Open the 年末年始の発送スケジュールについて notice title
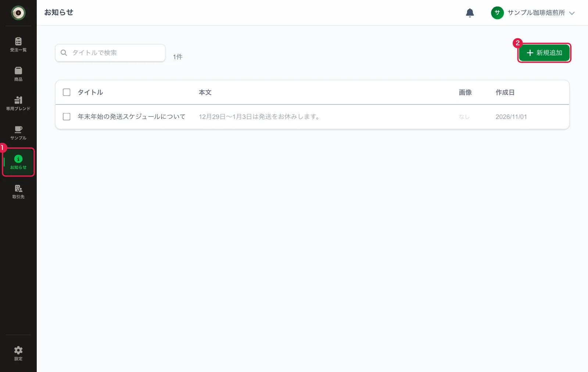The image size is (588, 372). (132, 116)
